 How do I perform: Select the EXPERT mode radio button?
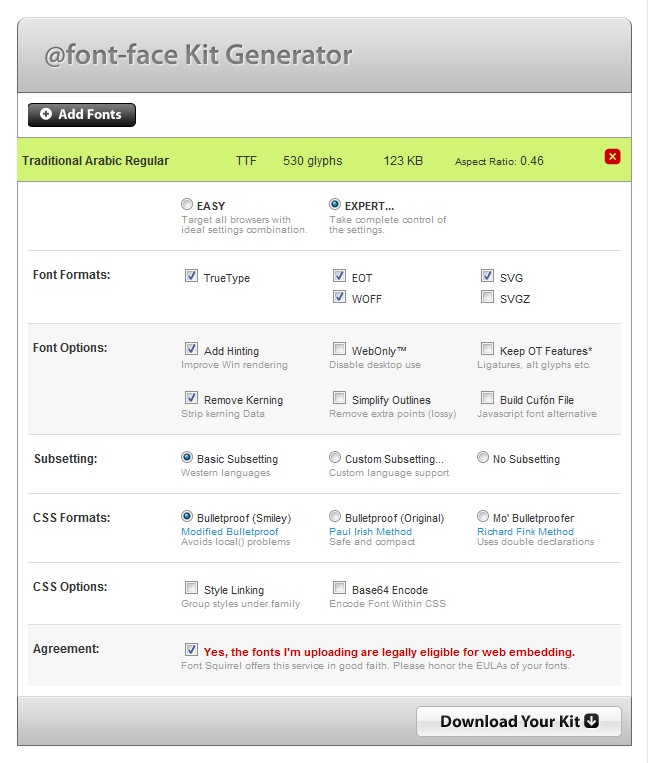335,205
